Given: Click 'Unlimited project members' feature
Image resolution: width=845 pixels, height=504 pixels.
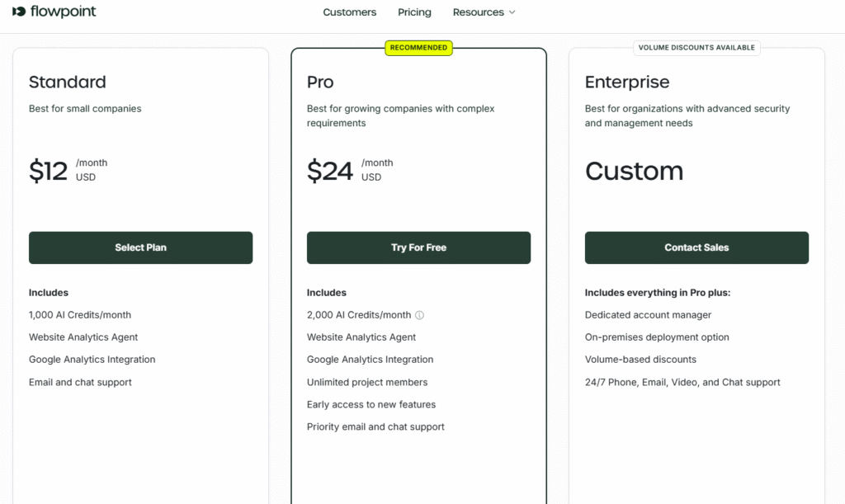Looking at the screenshot, I should click(367, 382).
